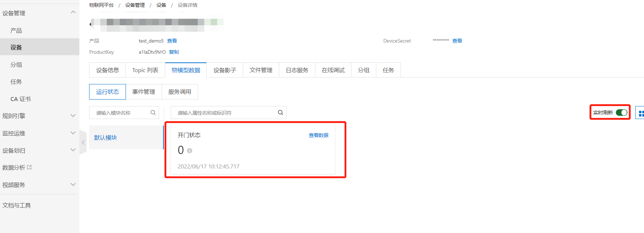
Task: Collapse the sidebar with the arrow handle
Action: coord(83,142)
